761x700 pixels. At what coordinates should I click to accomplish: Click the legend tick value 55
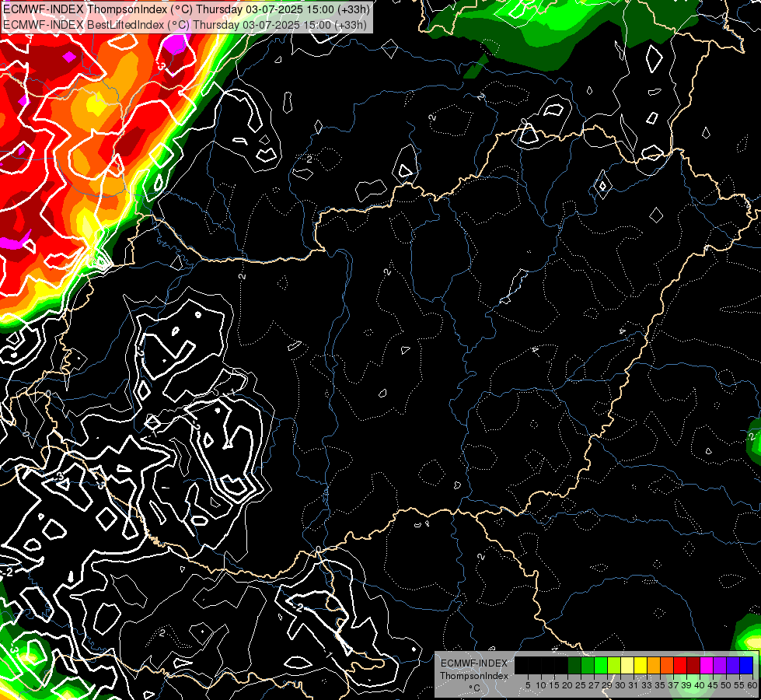click(739, 685)
